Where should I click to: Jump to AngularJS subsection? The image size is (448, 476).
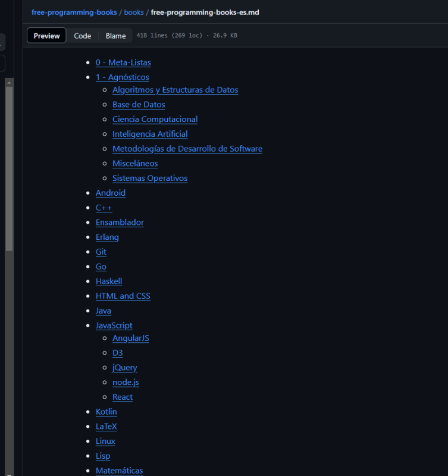tap(130, 338)
